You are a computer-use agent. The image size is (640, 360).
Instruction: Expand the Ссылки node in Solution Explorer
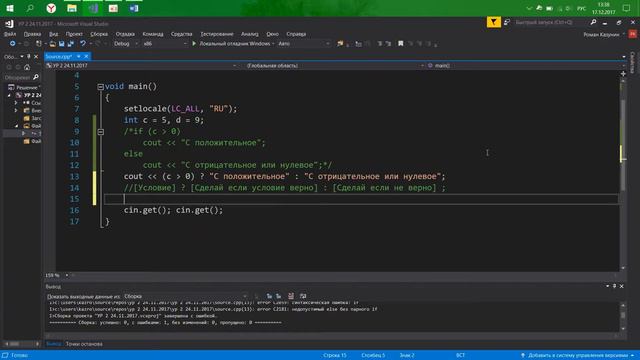(x=16, y=103)
